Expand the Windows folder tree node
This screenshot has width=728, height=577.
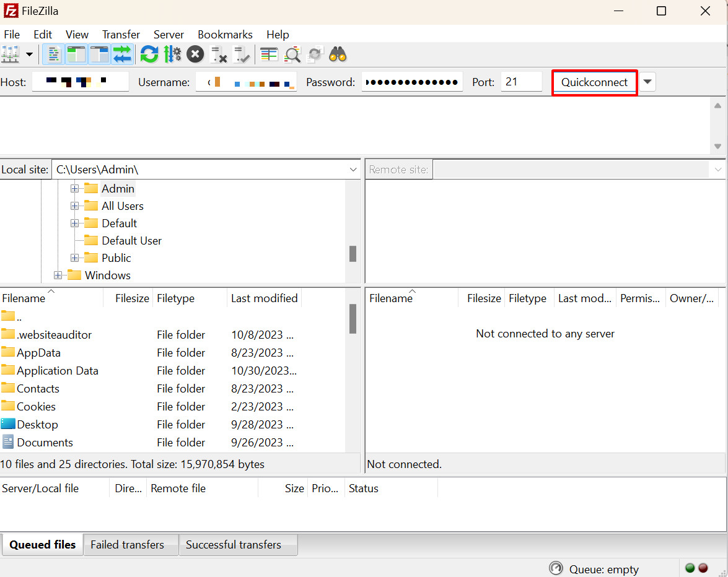[58, 275]
